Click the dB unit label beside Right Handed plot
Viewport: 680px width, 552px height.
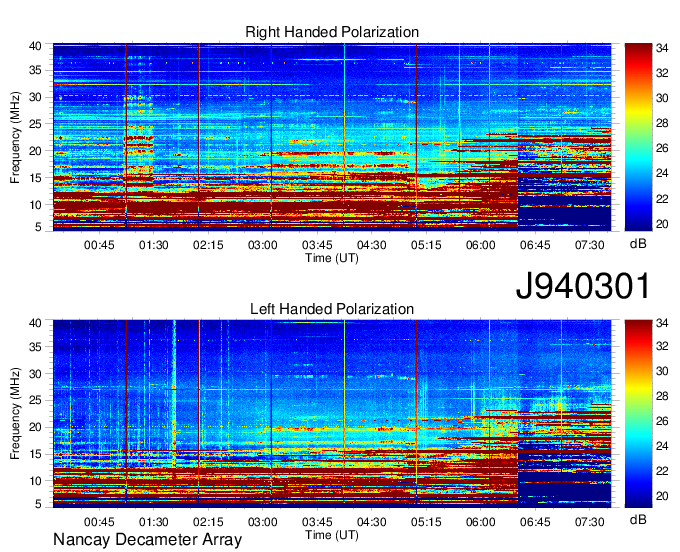click(x=638, y=244)
